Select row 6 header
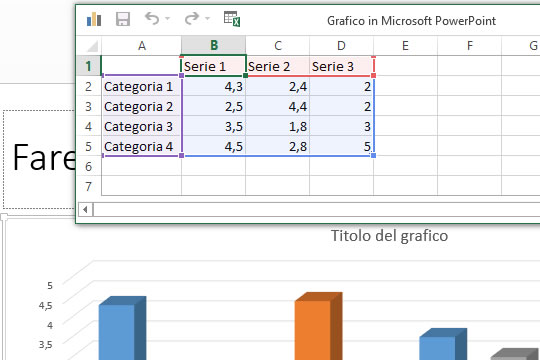The image size is (540, 360). click(89, 166)
